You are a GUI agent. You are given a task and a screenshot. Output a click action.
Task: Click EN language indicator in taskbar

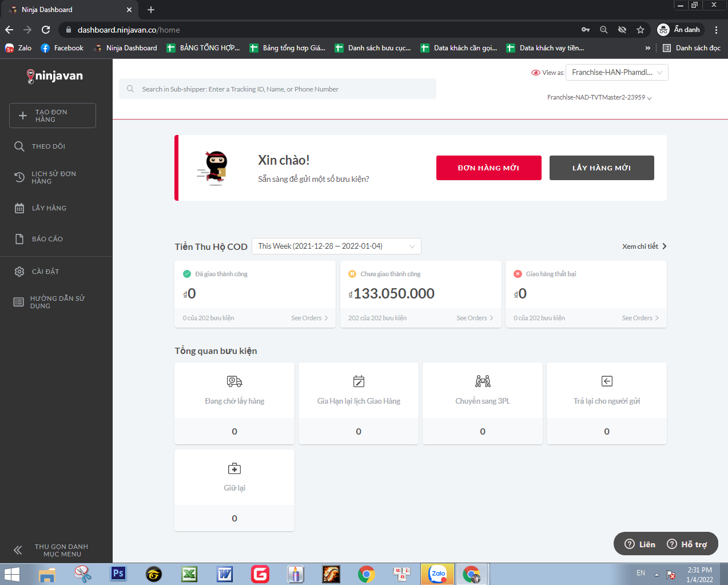[641, 573]
